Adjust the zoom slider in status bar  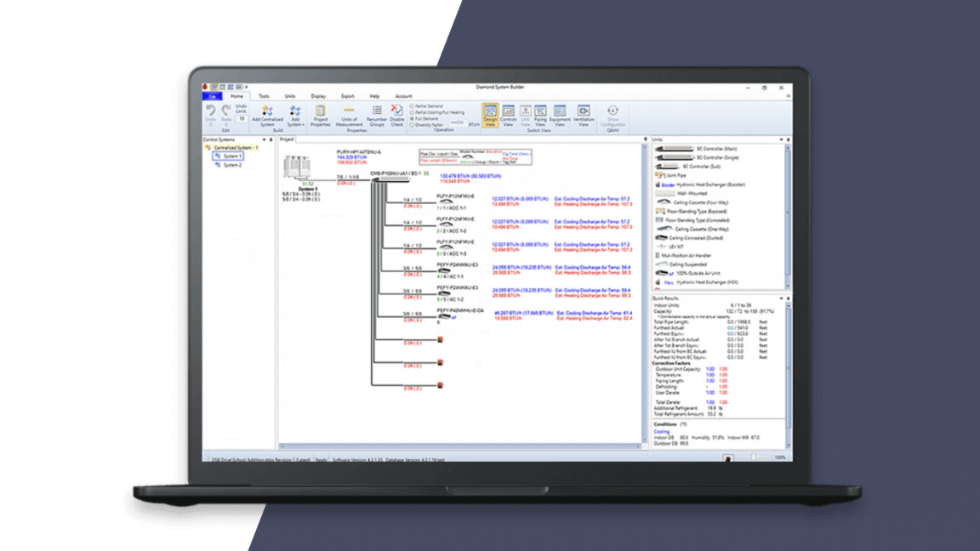[753, 458]
